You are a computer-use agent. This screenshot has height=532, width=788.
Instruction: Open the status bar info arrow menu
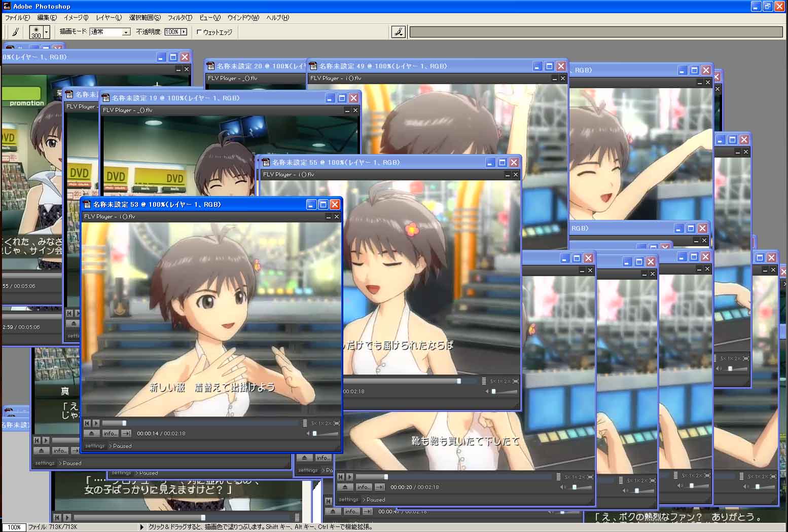(x=141, y=527)
